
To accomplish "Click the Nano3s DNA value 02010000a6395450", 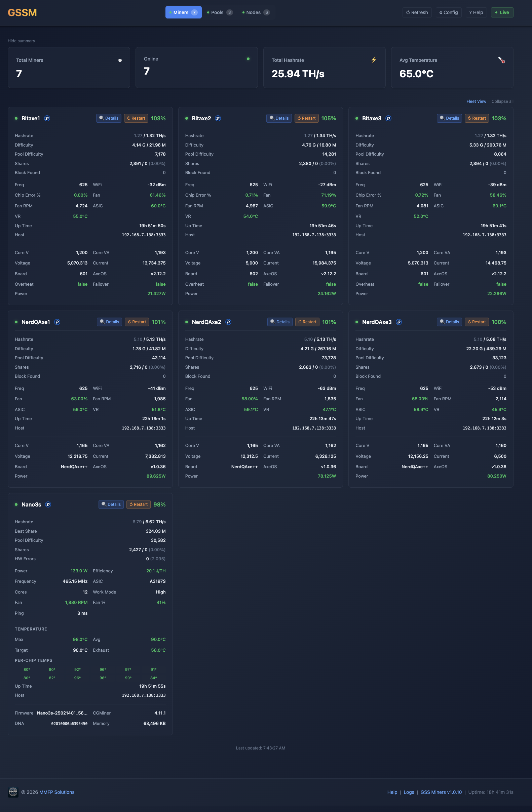I will pyautogui.click(x=69, y=723).
